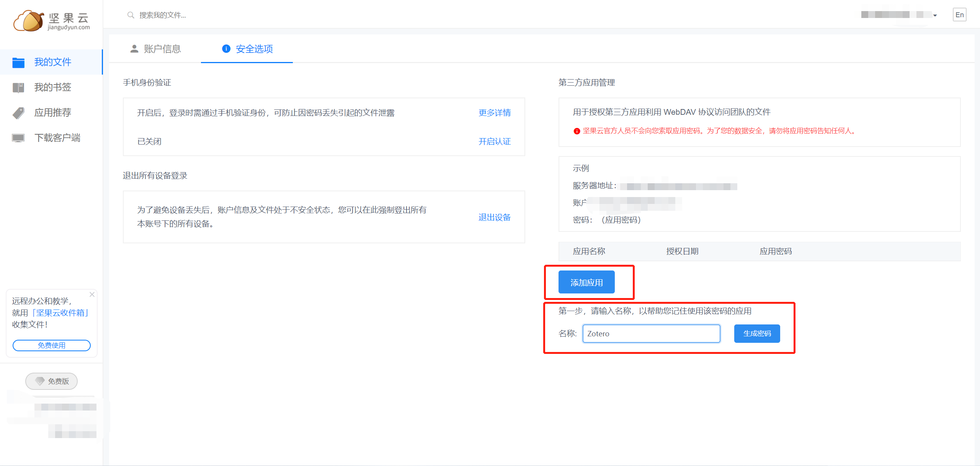The image size is (980, 466).
Task: Click 退出设备 to log out all devices
Action: 494,217
